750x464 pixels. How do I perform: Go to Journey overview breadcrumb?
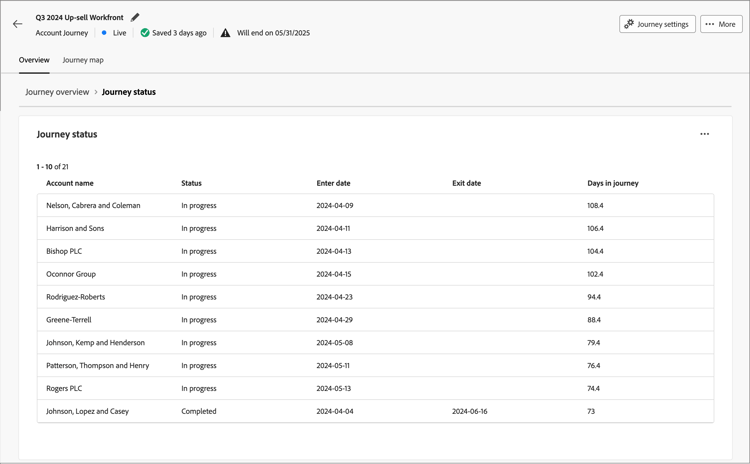[x=57, y=92]
